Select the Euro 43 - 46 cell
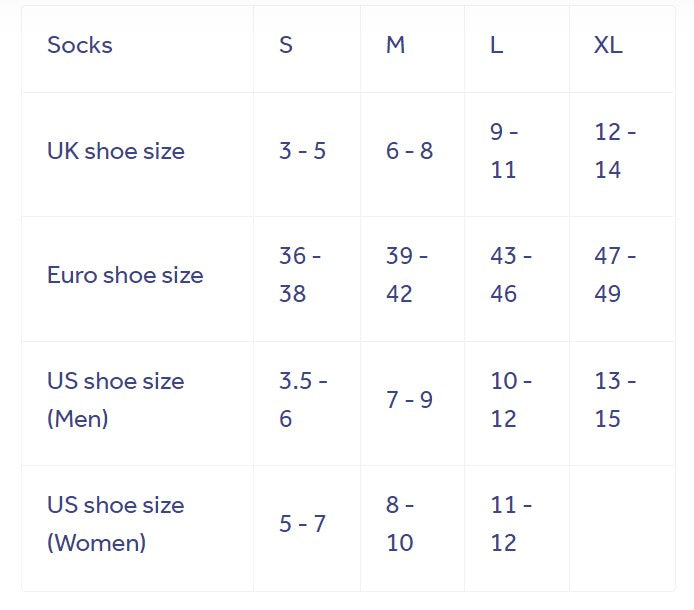This screenshot has height=610, width=694. [511, 276]
